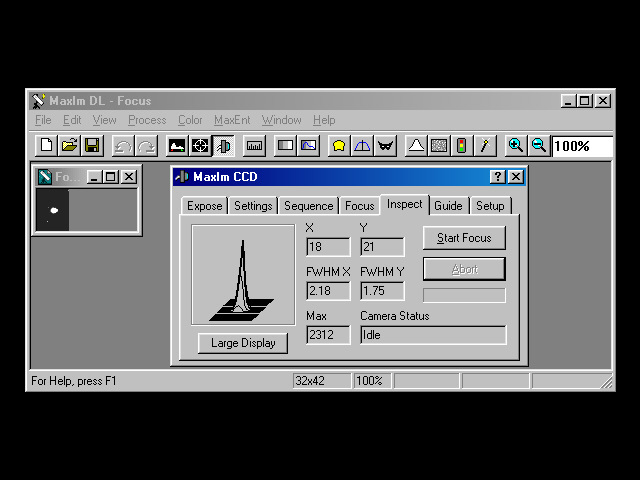Image resolution: width=640 pixels, height=480 pixels.
Task: Open the MaxEnt menu
Action: click(232, 120)
